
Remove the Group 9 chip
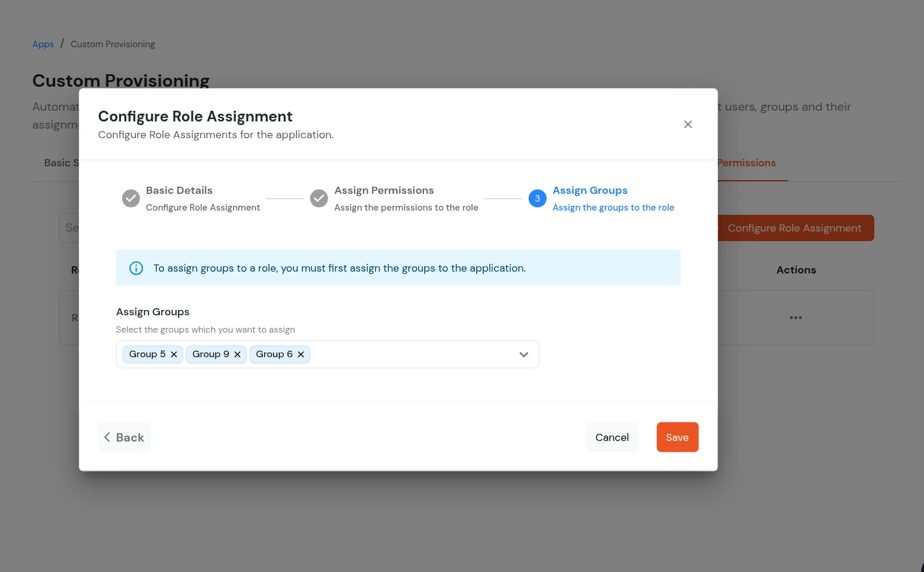pos(237,354)
